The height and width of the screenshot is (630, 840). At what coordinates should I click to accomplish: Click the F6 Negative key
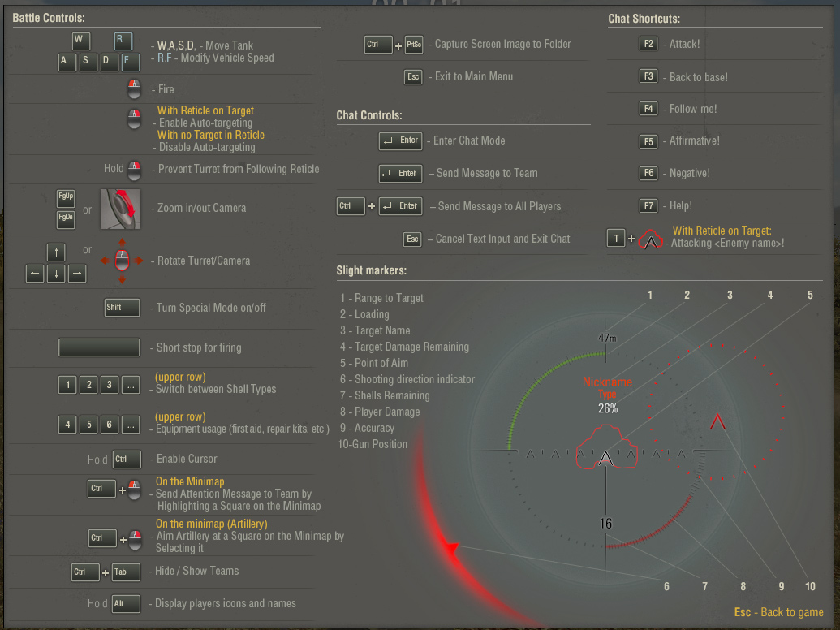tap(648, 173)
